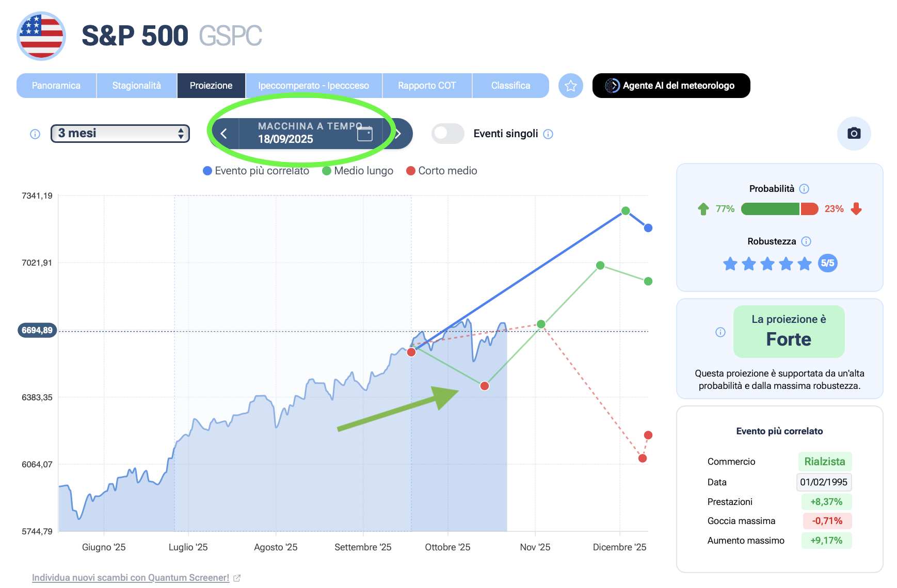
Task: Click info icon beside La proiezione è Forte
Action: point(720,332)
